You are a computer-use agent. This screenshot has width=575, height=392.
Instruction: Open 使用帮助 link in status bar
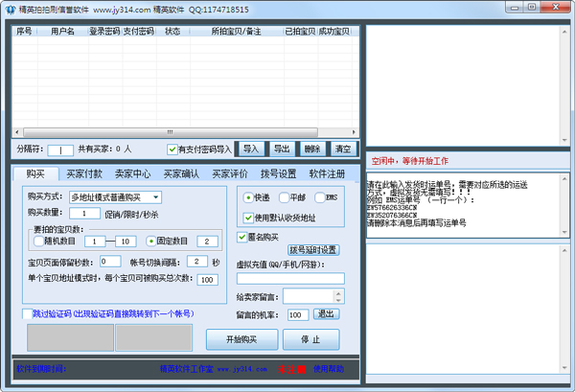click(333, 367)
